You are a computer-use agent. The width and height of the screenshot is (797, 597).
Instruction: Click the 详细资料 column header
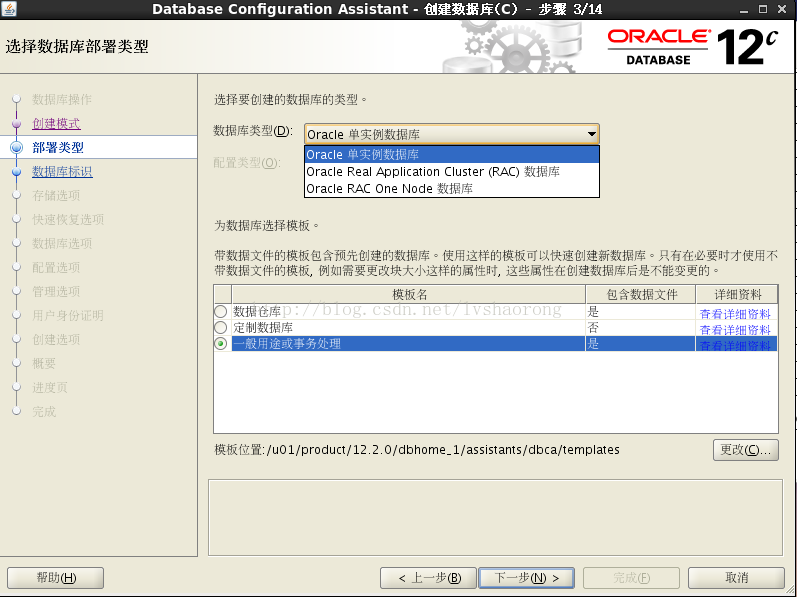[x=737, y=294]
